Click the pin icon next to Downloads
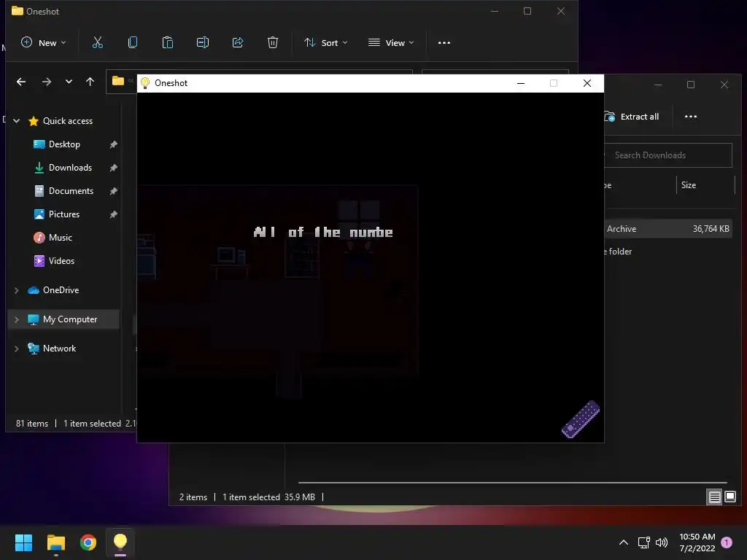 (x=113, y=168)
